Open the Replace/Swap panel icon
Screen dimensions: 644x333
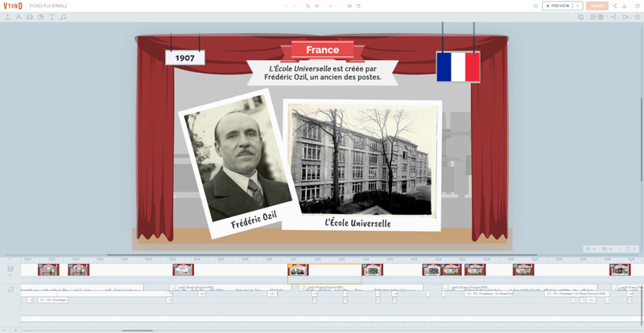coord(580,17)
